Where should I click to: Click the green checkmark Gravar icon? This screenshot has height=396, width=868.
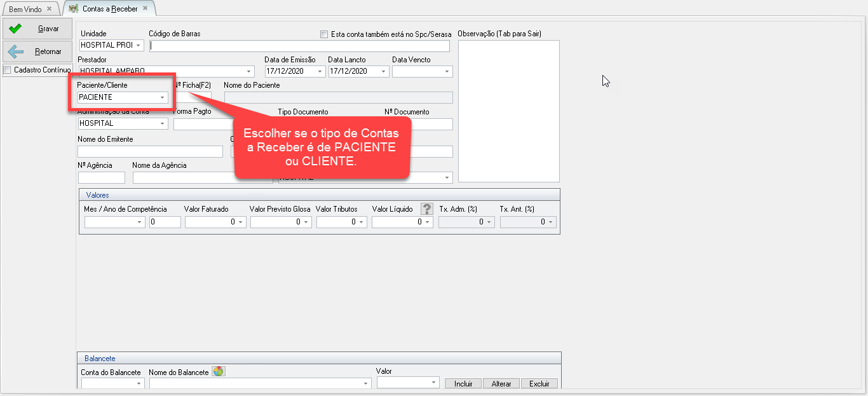(16, 29)
